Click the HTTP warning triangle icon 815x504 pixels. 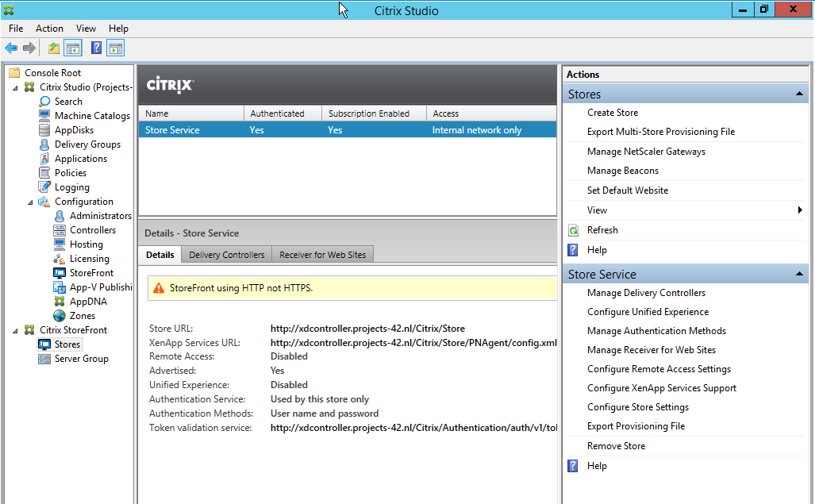[159, 288]
